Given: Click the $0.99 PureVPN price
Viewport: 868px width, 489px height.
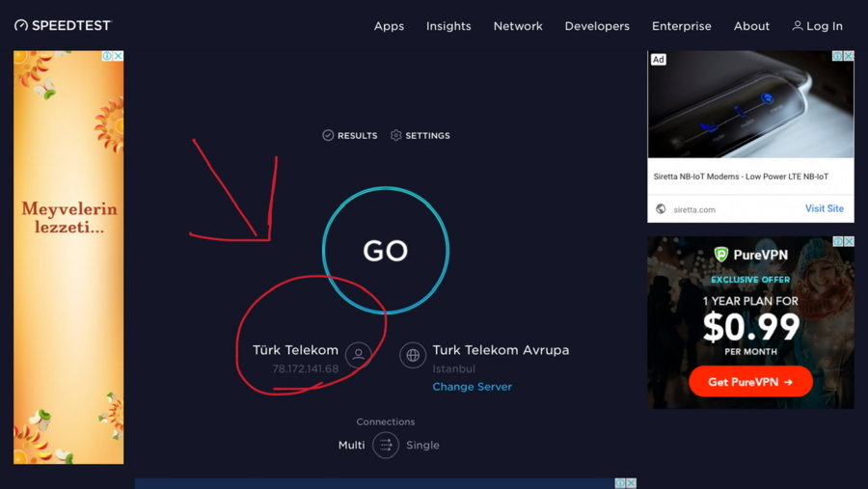Looking at the screenshot, I should coord(751,327).
